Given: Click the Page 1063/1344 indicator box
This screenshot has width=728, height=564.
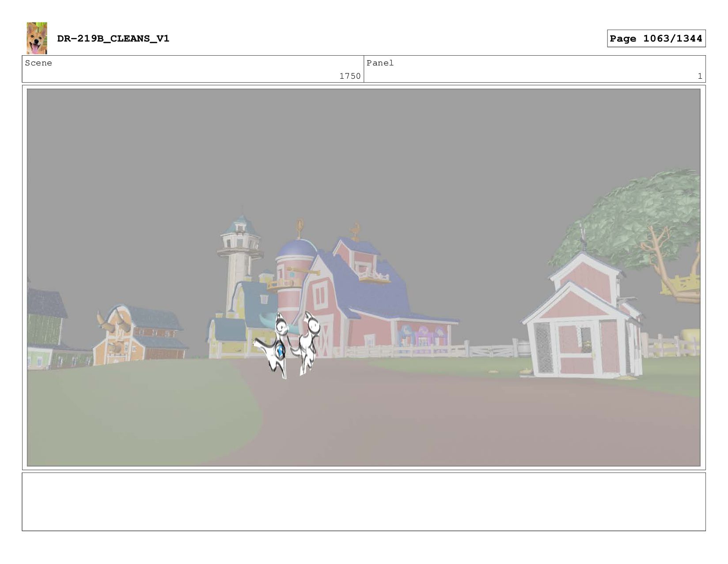Looking at the screenshot, I should (x=656, y=38).
